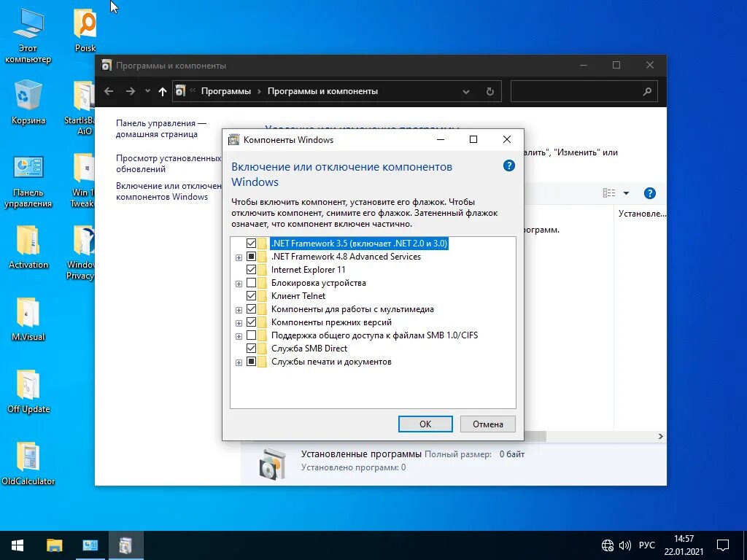Viewport: 747px width, 560px height.
Task: Click Программы breadcrumb in address bar
Action: coord(226,91)
